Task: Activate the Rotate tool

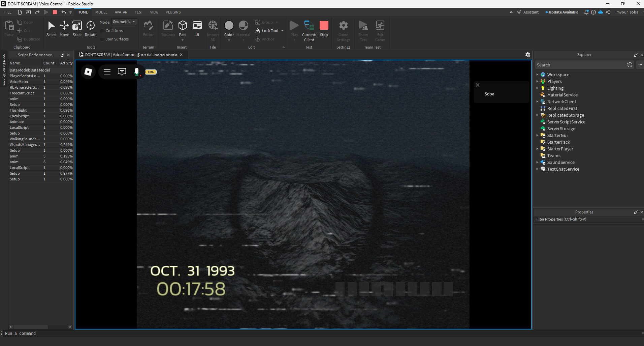Action: pyautogui.click(x=90, y=29)
